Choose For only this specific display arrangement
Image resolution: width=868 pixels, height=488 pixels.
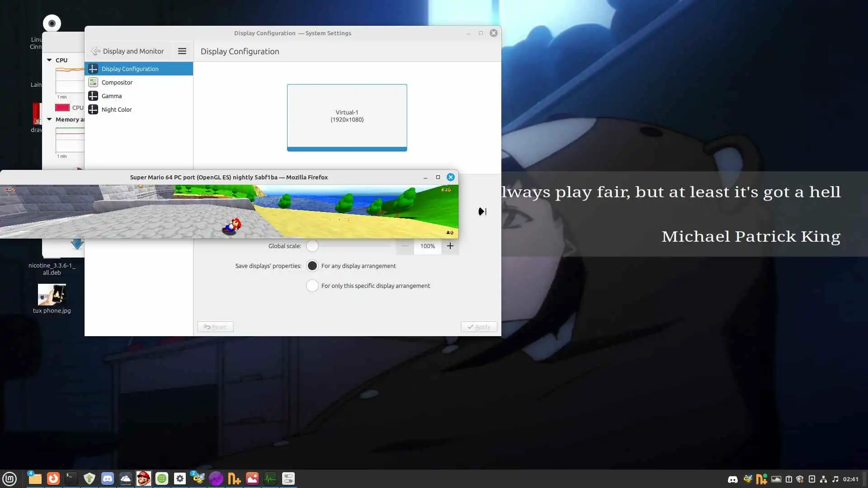coord(312,286)
